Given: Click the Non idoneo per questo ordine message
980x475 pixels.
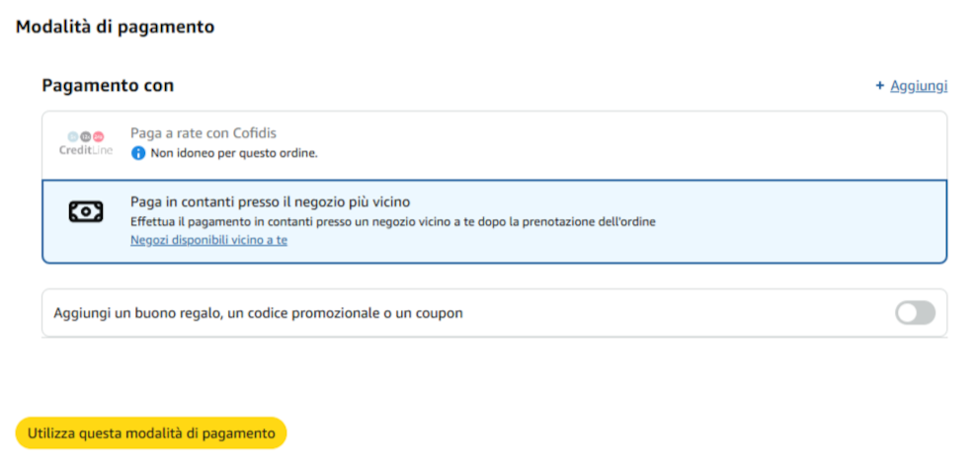Looking at the screenshot, I should pyautogui.click(x=234, y=153).
